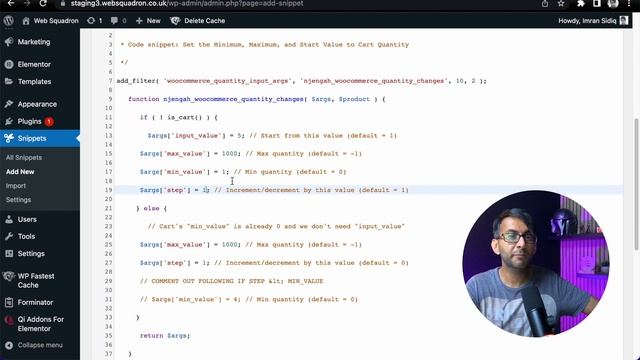Click the Settings sidebar icon
640x360 pixels.
9,253
